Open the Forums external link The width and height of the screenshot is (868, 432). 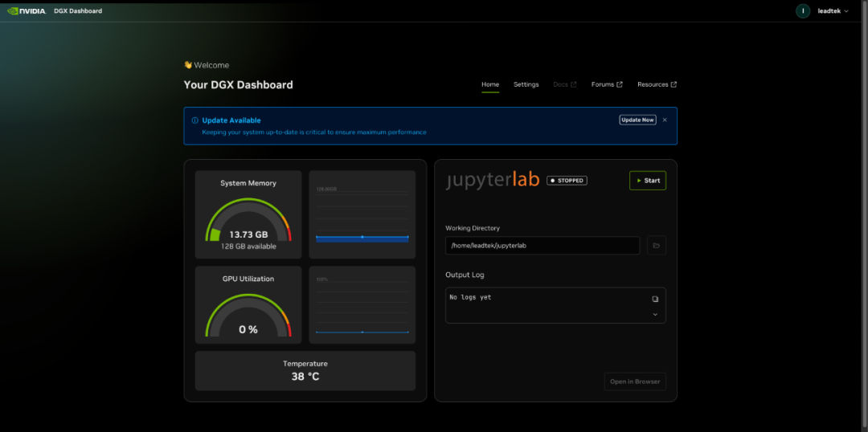pos(607,84)
